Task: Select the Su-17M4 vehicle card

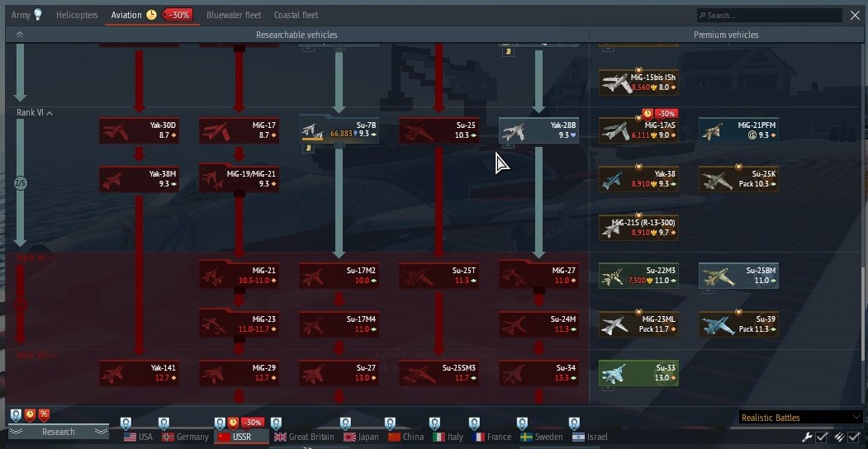Action: click(339, 324)
